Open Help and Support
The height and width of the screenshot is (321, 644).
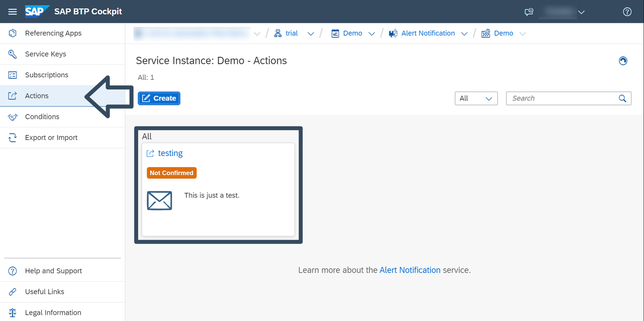coord(63,271)
